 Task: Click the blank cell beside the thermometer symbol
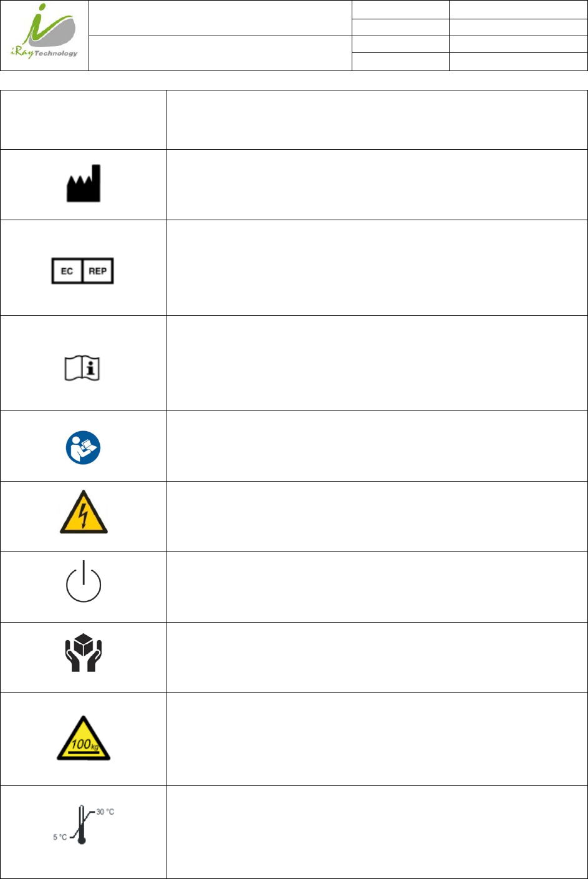(x=377, y=832)
